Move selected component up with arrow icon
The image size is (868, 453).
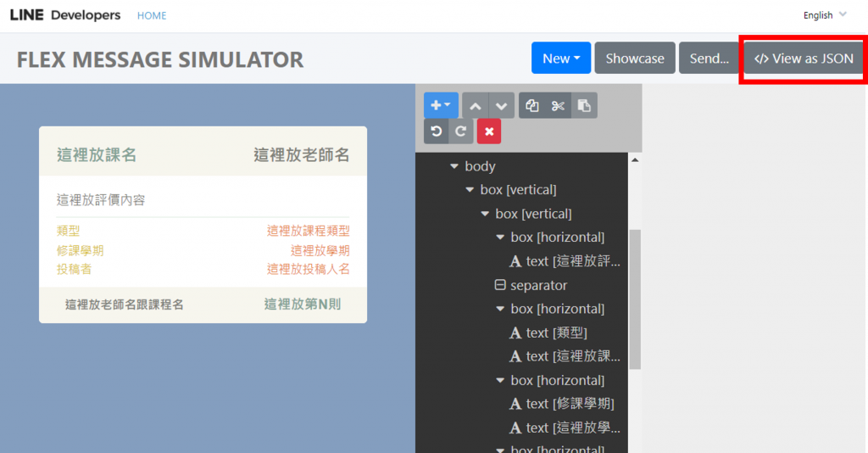475,105
